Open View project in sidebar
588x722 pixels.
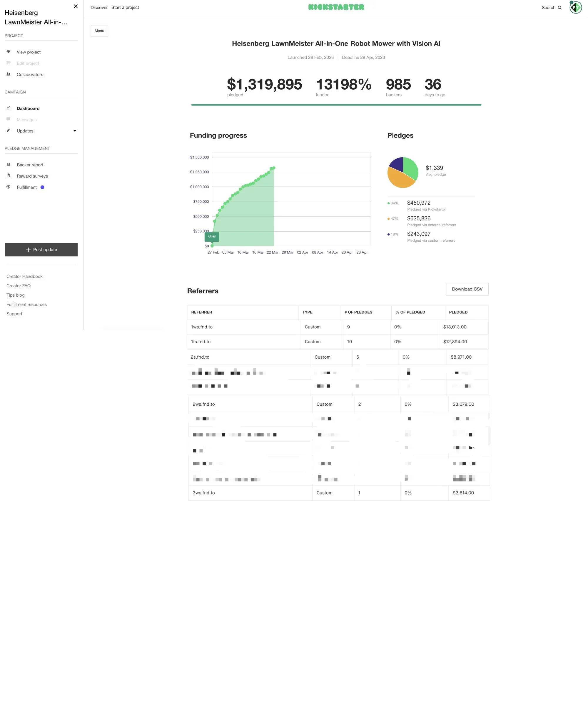click(x=29, y=52)
